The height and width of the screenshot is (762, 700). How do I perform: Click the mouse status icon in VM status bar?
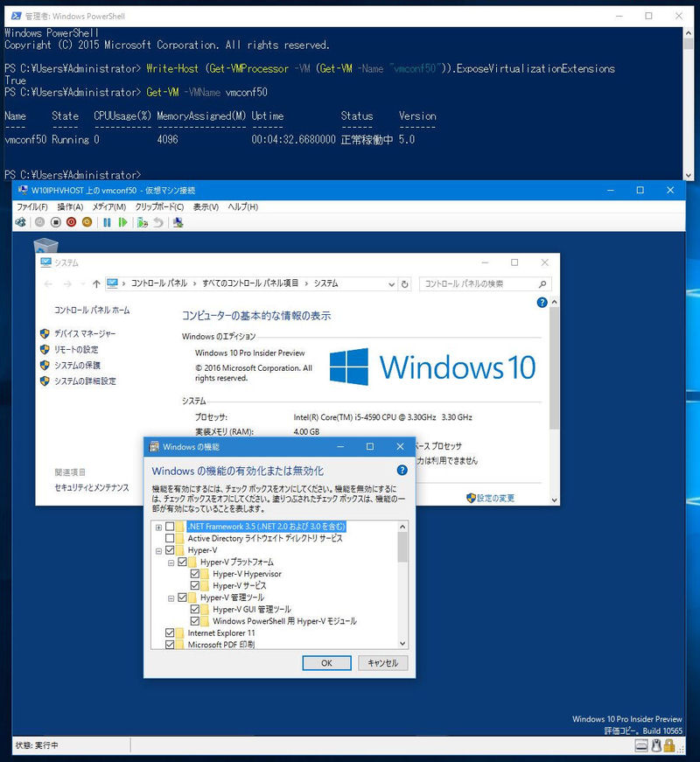(656, 745)
